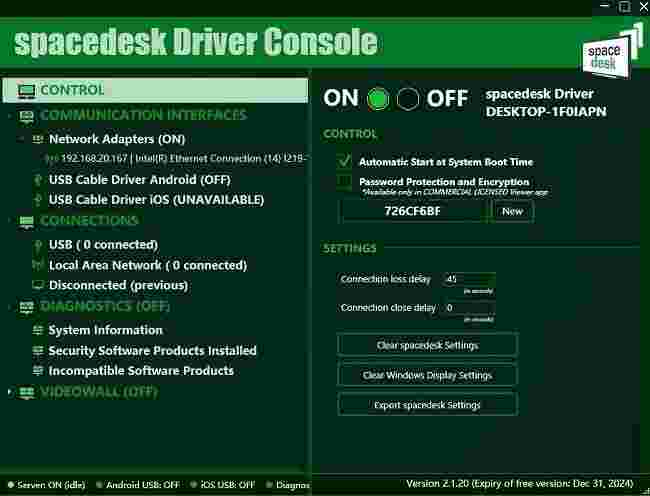Click the Server ON (idle) status text
Screen dimensions: 650x496
click(x=51, y=485)
